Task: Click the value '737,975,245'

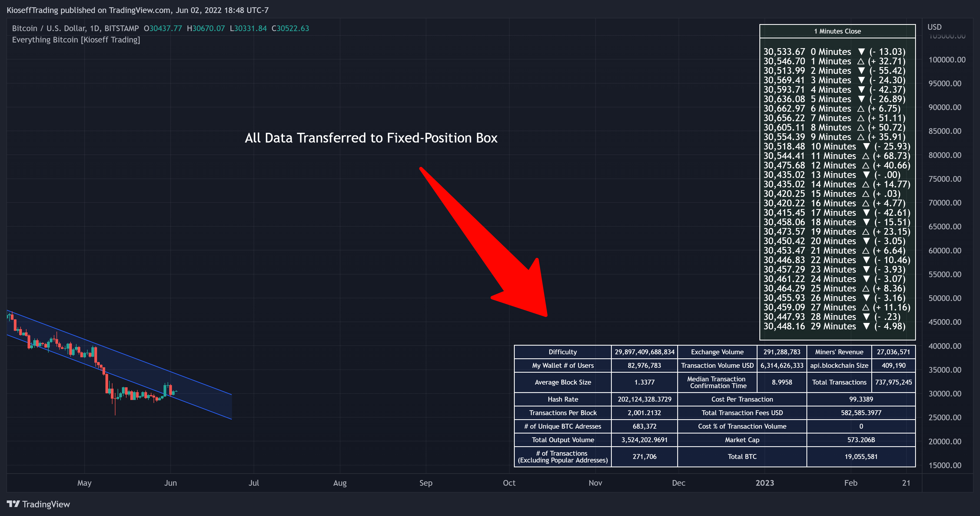Action: tap(893, 382)
